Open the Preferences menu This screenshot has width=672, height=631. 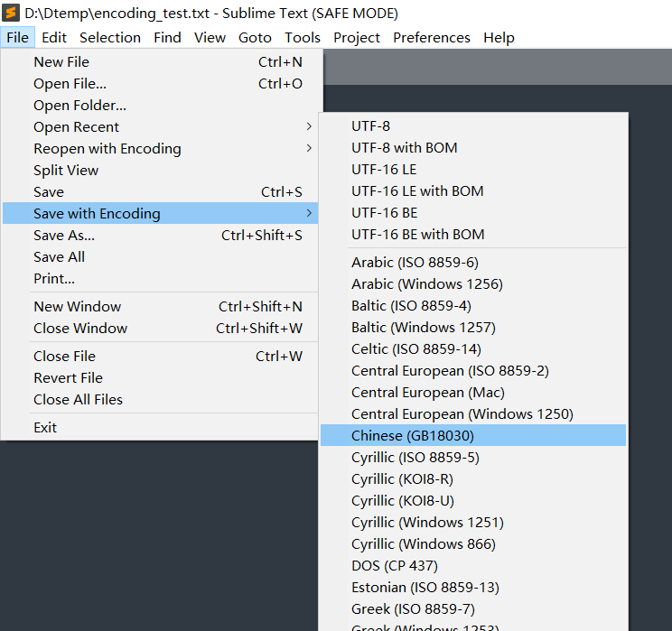[x=432, y=38]
